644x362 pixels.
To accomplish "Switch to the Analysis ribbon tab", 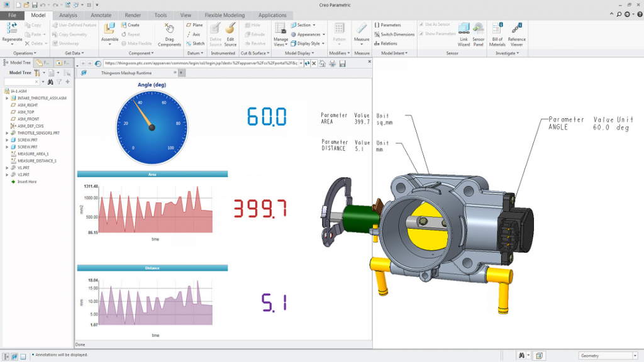I will point(68,15).
